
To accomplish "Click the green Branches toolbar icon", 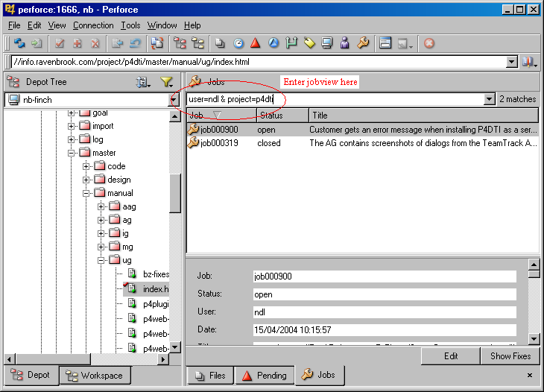I will [291, 43].
